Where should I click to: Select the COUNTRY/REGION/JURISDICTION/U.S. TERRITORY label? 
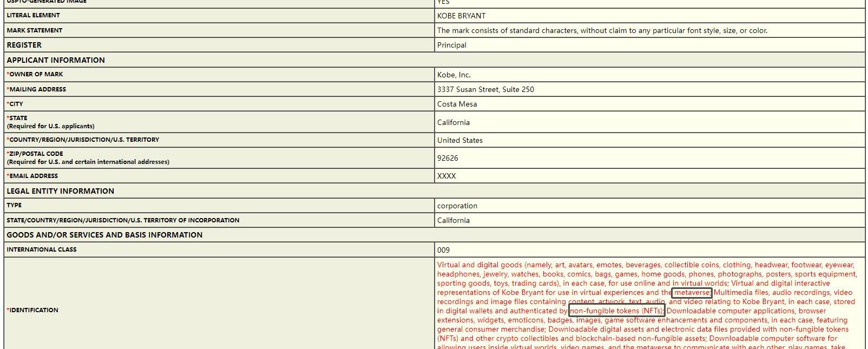pyautogui.click(x=83, y=140)
